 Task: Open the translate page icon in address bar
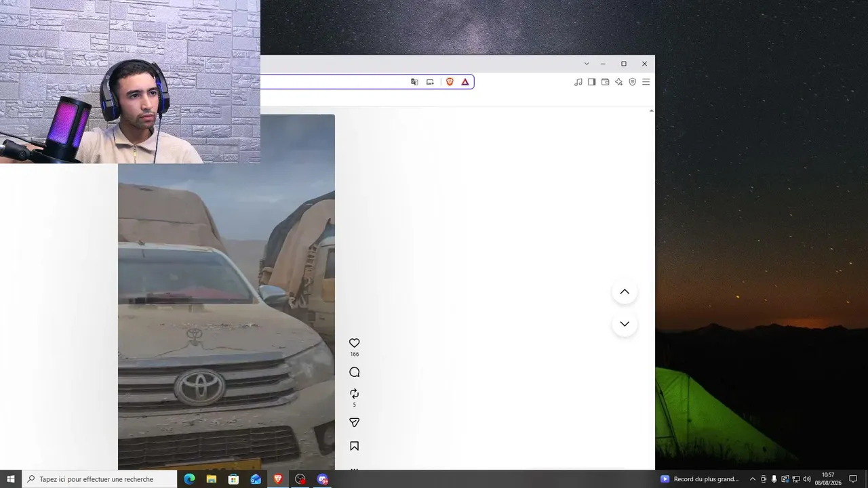click(414, 82)
